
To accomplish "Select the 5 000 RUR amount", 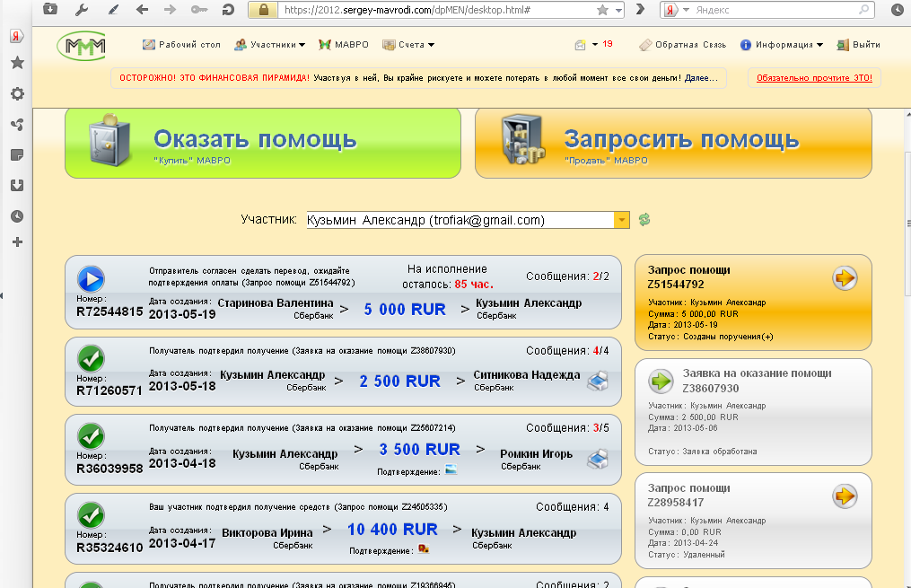I will pos(405,310).
